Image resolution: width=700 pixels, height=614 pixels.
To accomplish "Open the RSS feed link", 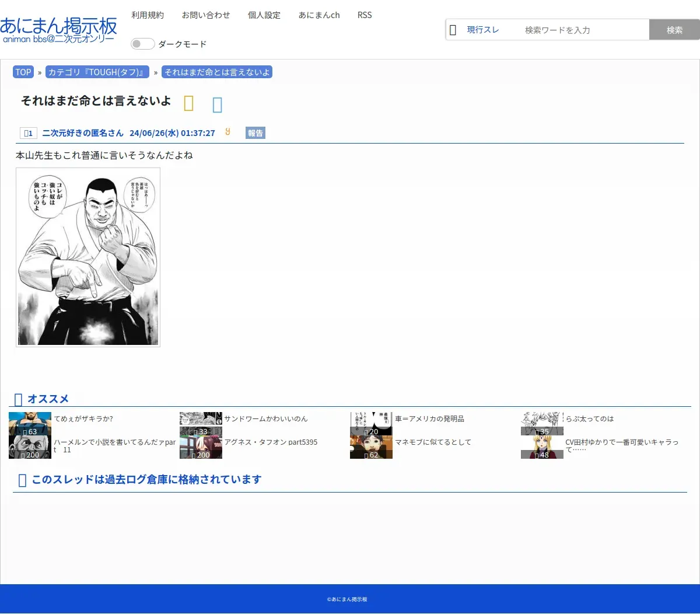I will (365, 15).
